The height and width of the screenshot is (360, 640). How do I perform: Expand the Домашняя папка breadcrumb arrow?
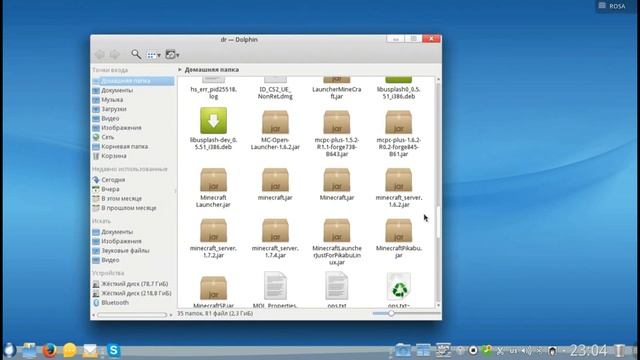pos(180,70)
